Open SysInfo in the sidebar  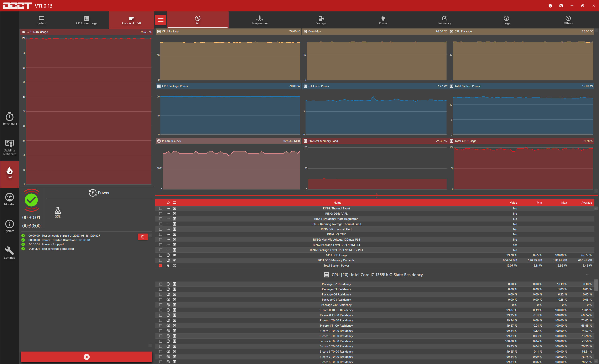coord(10,226)
